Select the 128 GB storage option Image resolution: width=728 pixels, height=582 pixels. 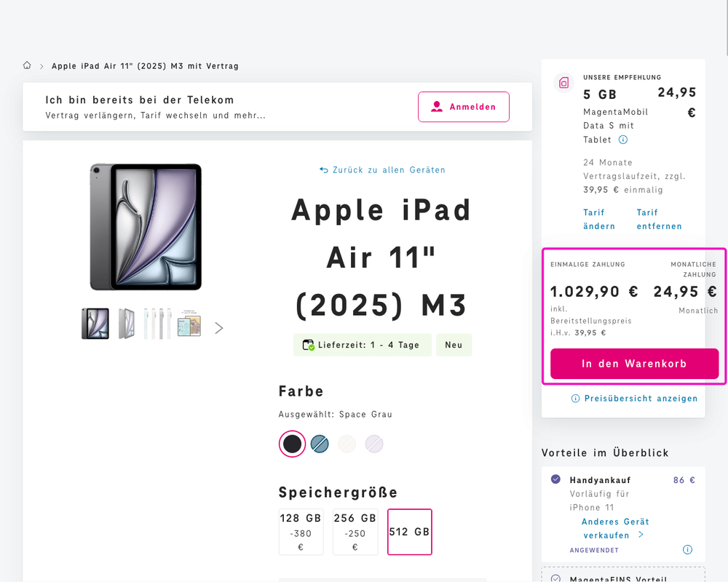(x=301, y=532)
